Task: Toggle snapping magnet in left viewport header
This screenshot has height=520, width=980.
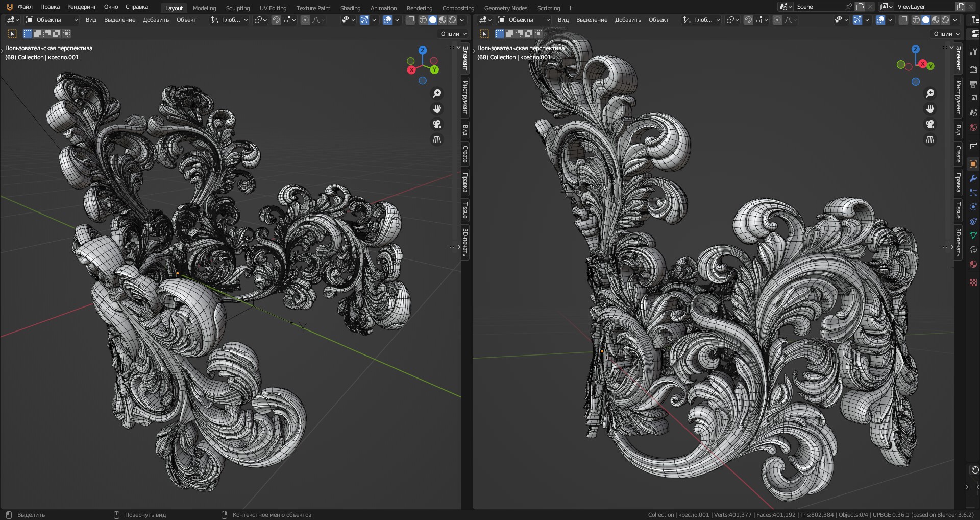Action: tap(276, 20)
